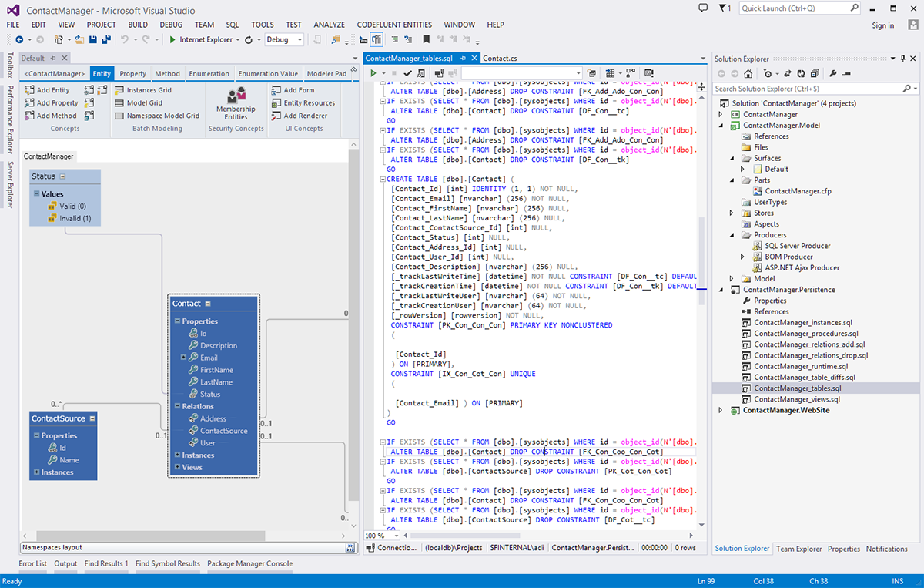Viewport: 924px width, 588px height.
Task: Click the Add Renderer icon
Action: tap(277, 116)
